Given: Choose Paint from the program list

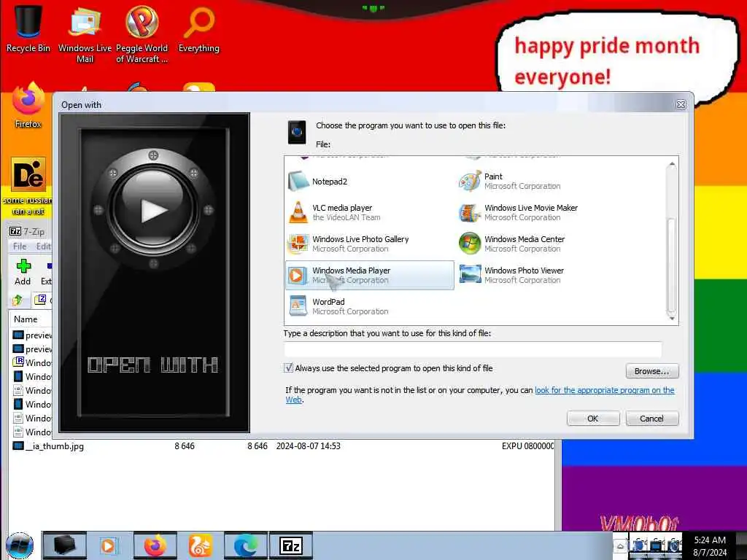Looking at the screenshot, I should (x=542, y=182).
